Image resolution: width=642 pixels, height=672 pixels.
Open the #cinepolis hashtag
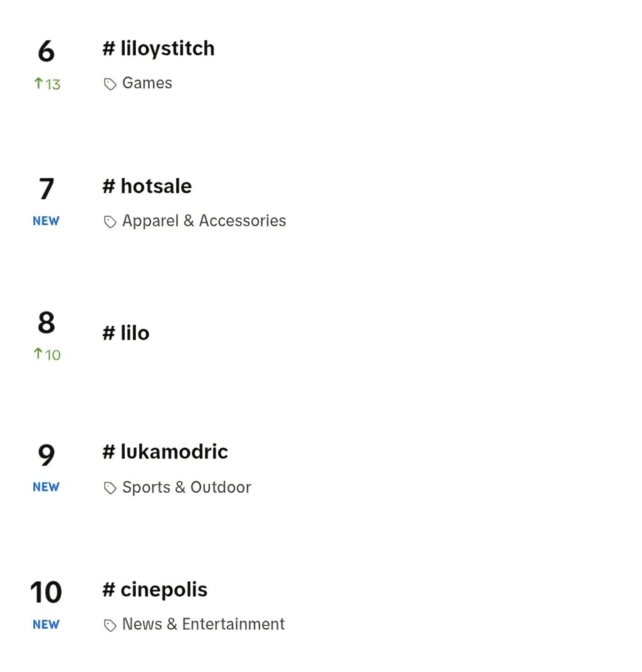pos(155,590)
